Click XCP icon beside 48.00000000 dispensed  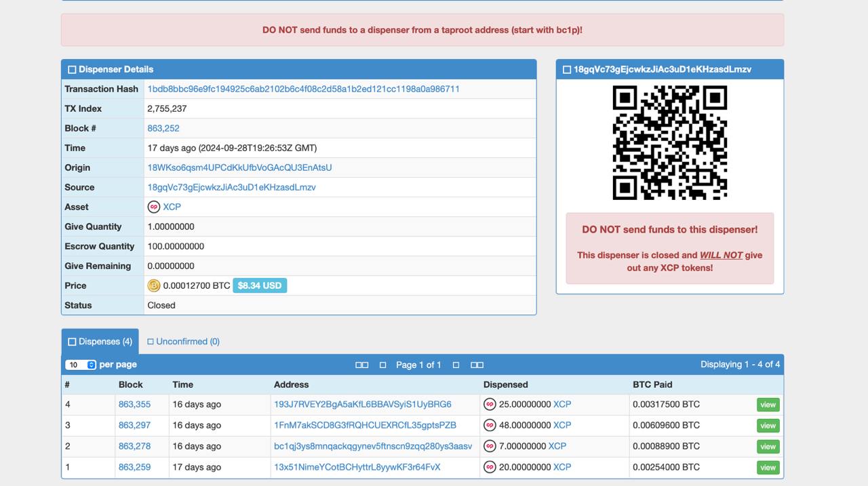point(490,425)
